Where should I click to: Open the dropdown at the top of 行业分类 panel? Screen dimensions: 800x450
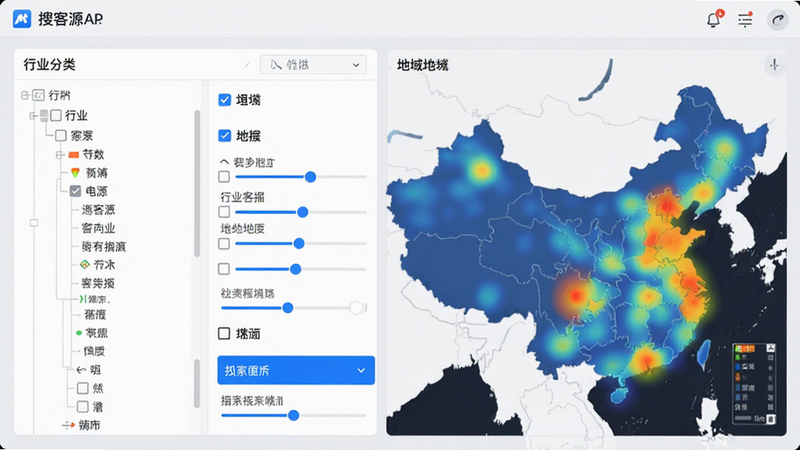coord(313,65)
